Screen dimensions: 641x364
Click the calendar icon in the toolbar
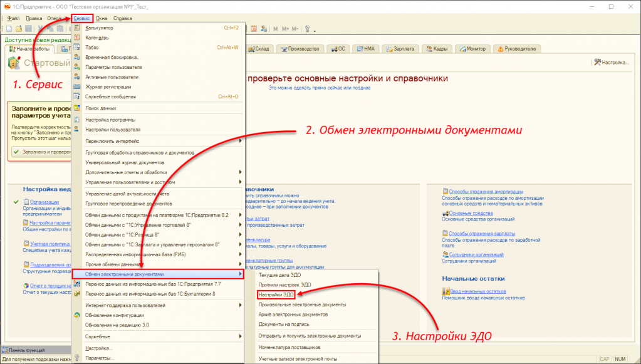254,29
